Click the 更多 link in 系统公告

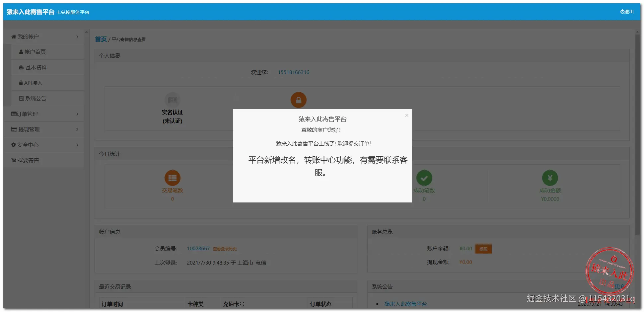620,286
